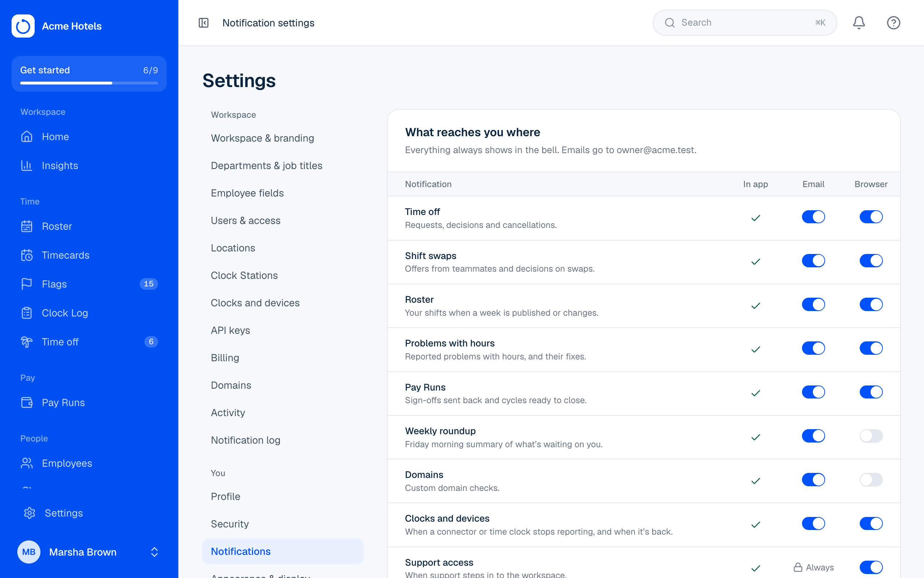Click the Time off badge showing 6
The height and width of the screenshot is (578, 924).
151,342
